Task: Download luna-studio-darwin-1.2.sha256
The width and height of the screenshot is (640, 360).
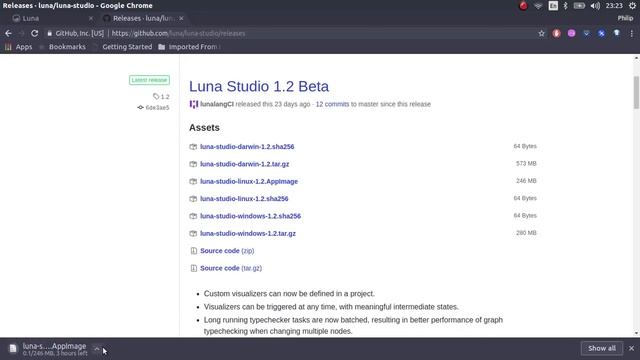Action: pos(247,147)
